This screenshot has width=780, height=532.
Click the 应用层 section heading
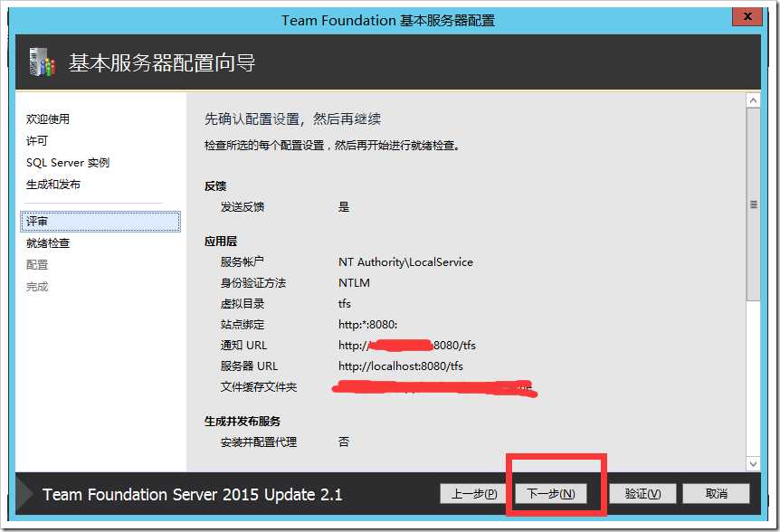[x=221, y=242]
